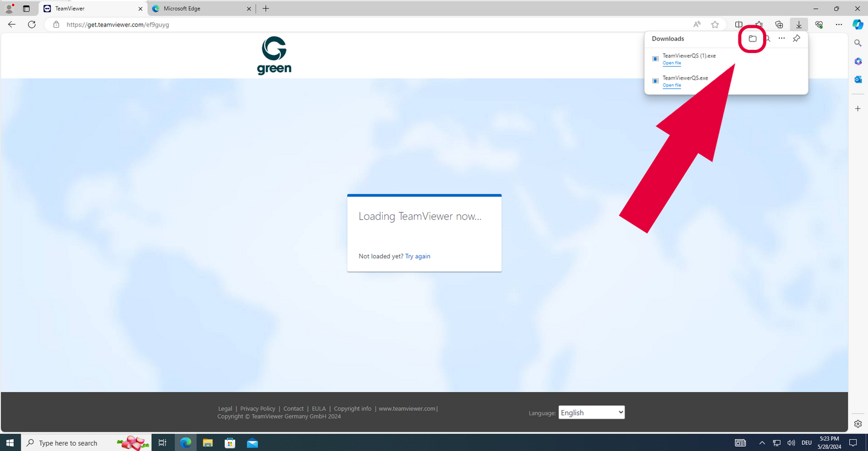Open notification center icon
Viewport: 868px width, 451px height.
[853, 443]
